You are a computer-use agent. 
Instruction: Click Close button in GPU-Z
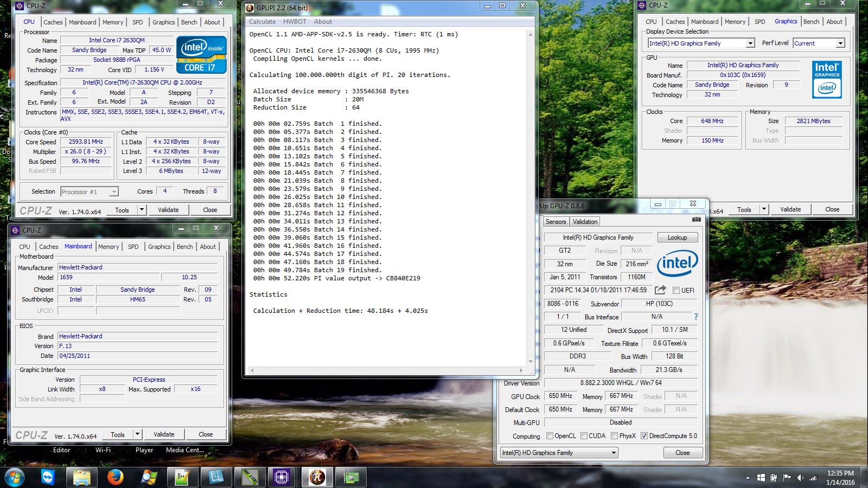pos(682,453)
